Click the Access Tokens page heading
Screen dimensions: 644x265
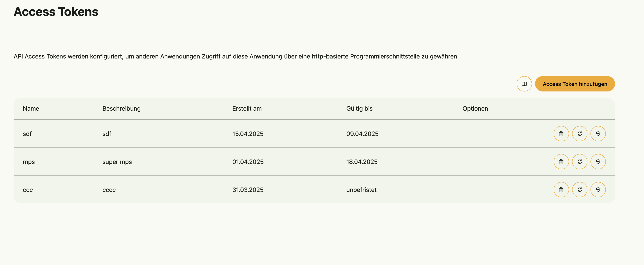pyautogui.click(x=56, y=12)
